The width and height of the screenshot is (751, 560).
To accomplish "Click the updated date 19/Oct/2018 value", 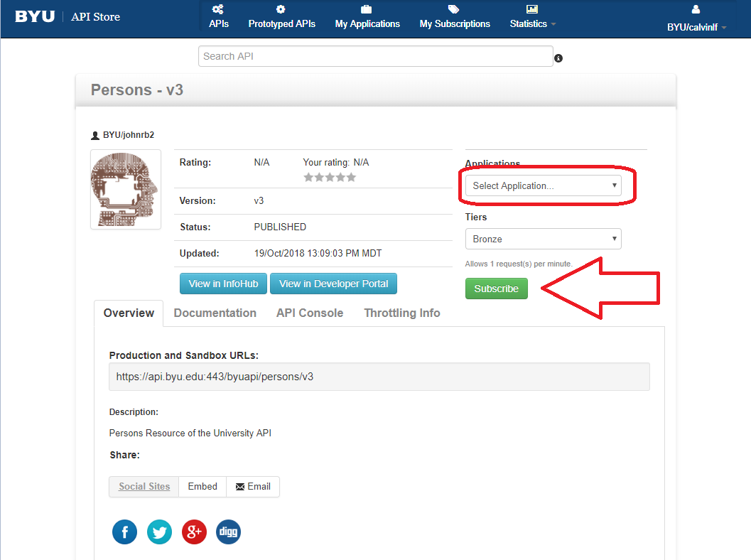I will pyautogui.click(x=318, y=254).
